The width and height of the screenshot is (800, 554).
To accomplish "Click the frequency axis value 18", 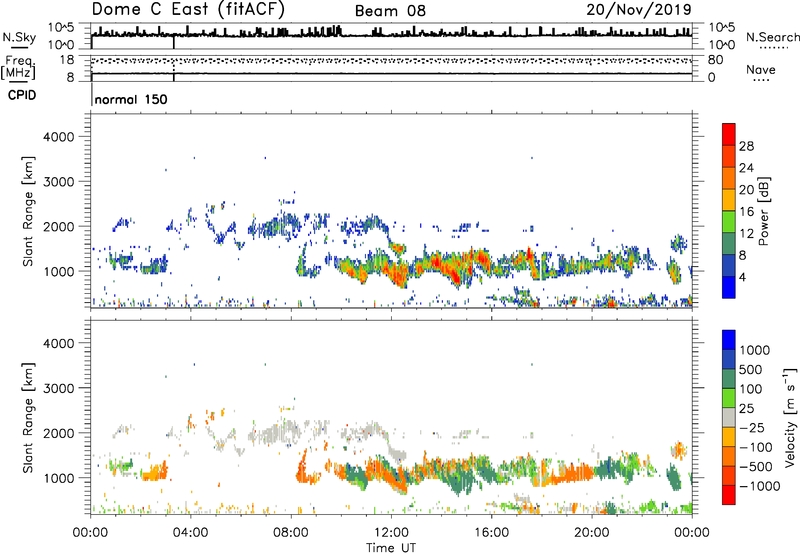I will click(x=67, y=60).
